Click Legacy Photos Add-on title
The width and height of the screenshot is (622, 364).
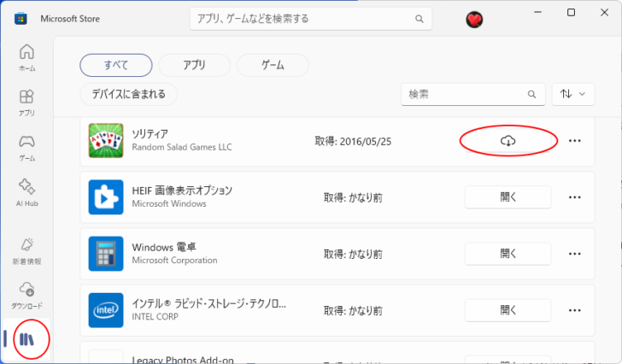[183, 359]
